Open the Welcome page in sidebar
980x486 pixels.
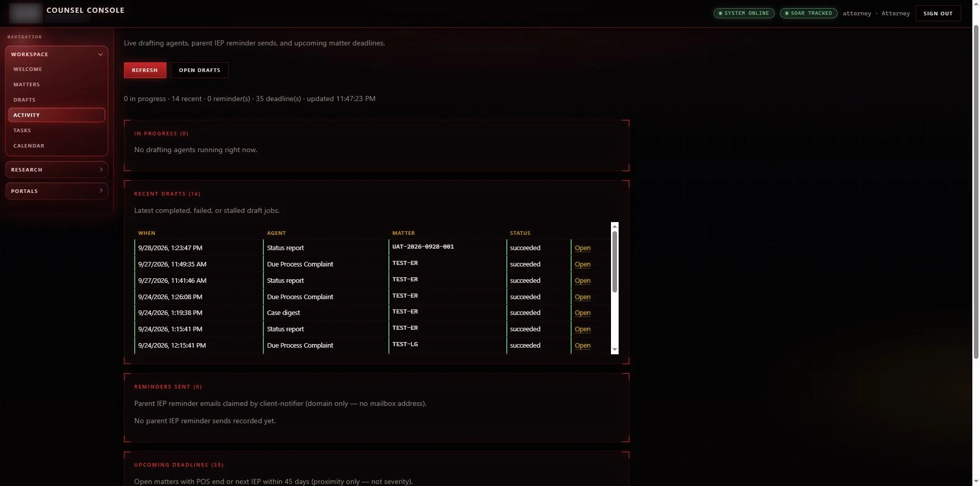[x=57, y=69]
